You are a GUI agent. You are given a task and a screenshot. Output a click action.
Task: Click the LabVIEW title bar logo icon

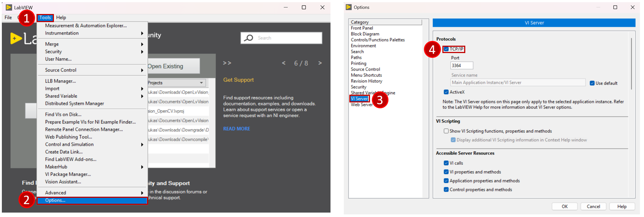tap(9, 7)
